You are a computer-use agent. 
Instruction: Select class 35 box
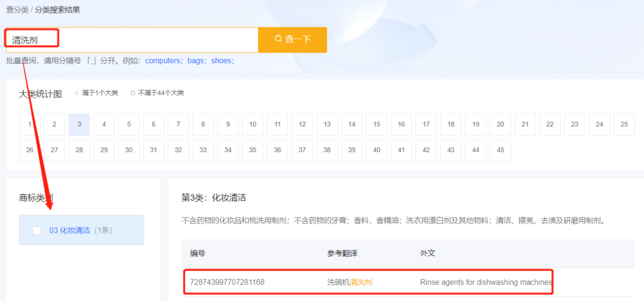click(x=253, y=150)
